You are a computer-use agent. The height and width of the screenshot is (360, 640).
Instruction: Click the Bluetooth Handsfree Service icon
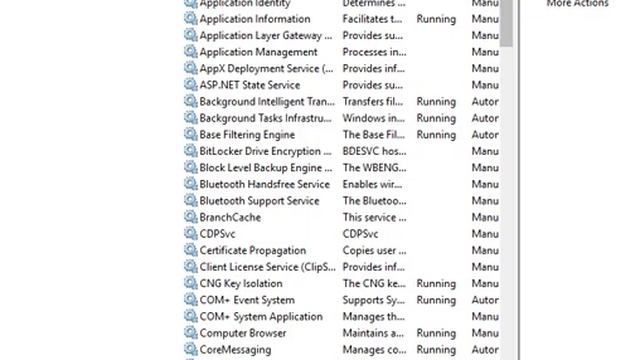(191, 184)
